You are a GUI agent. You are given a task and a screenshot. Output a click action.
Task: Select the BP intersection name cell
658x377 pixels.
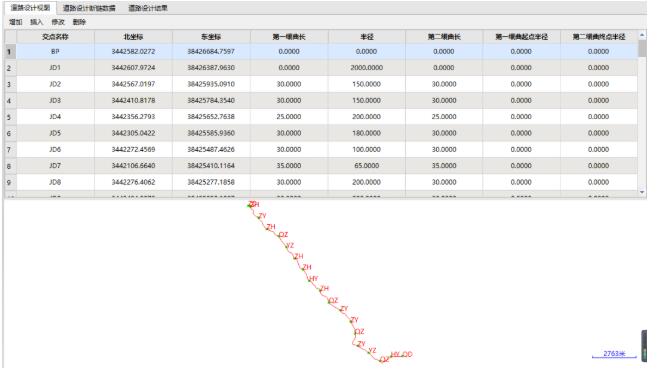[x=55, y=51]
